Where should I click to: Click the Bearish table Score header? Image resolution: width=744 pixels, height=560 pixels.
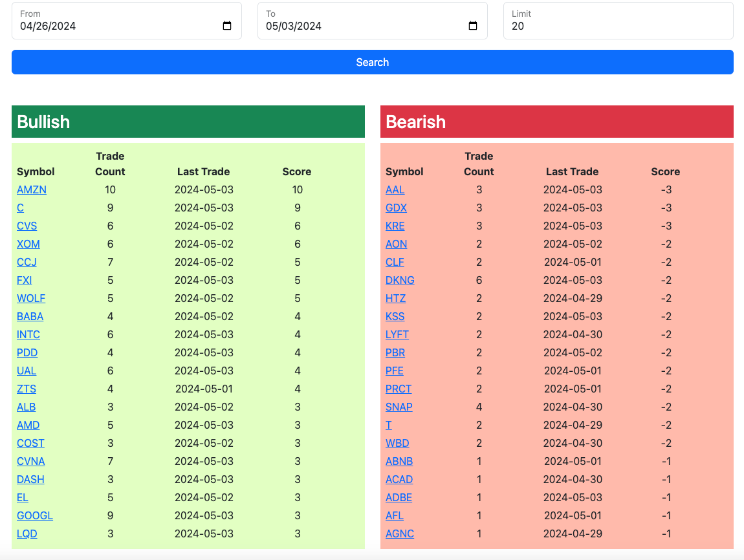click(665, 171)
